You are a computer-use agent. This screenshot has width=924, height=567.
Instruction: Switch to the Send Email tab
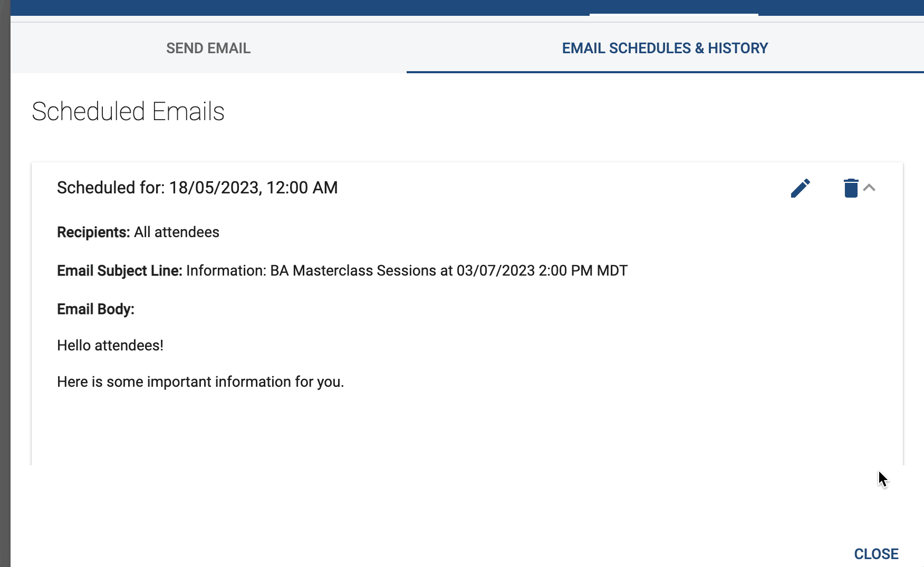pyautogui.click(x=208, y=48)
